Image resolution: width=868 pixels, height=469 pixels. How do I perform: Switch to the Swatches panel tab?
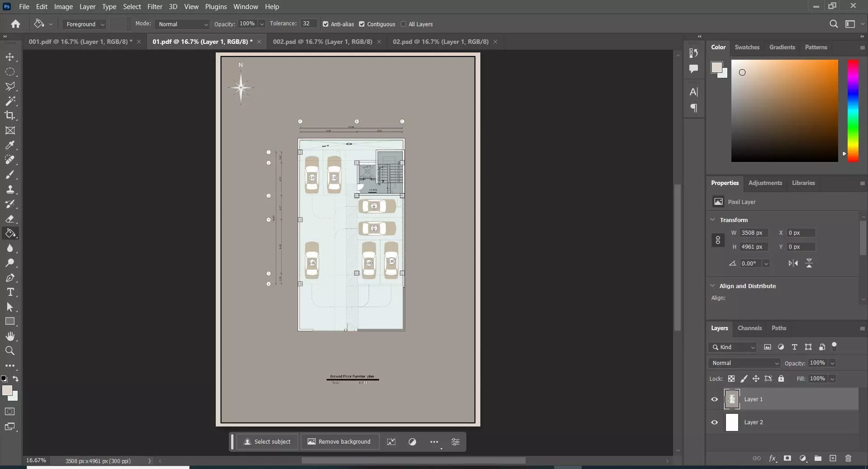(747, 47)
